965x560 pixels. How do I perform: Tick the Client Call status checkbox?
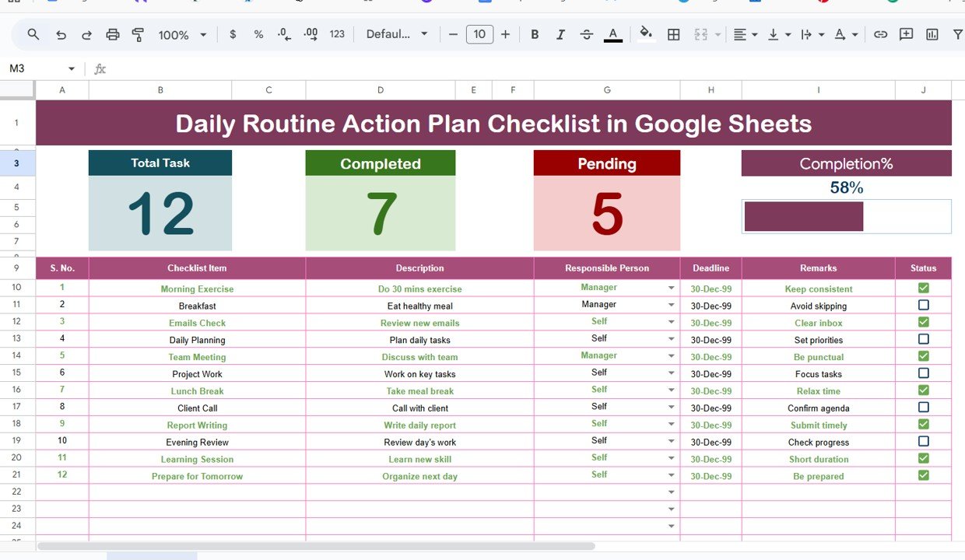(923, 408)
